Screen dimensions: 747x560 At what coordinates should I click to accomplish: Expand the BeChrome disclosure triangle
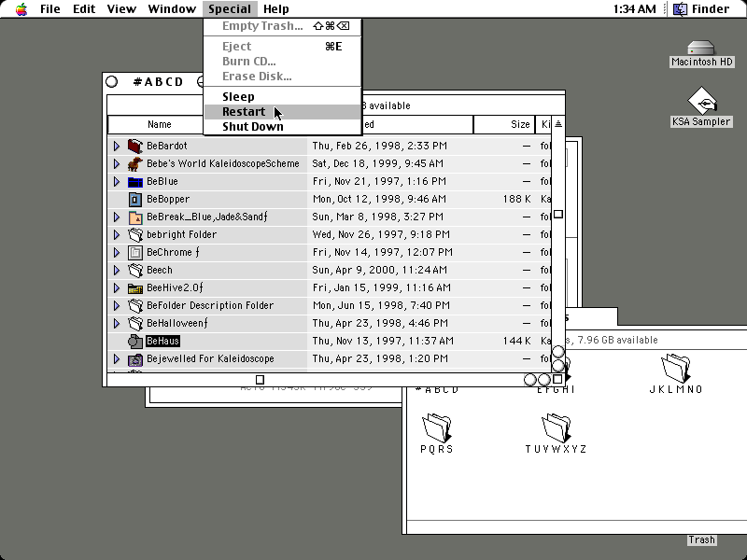tap(116, 252)
